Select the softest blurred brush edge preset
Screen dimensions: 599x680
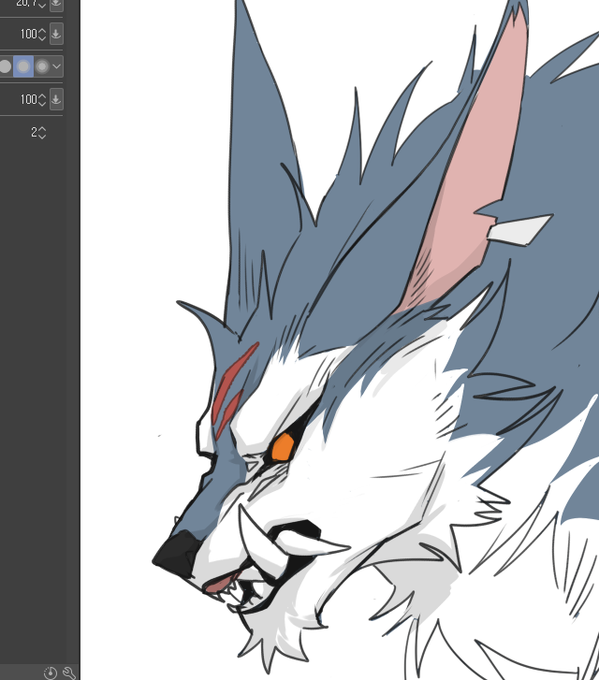click(x=42, y=66)
